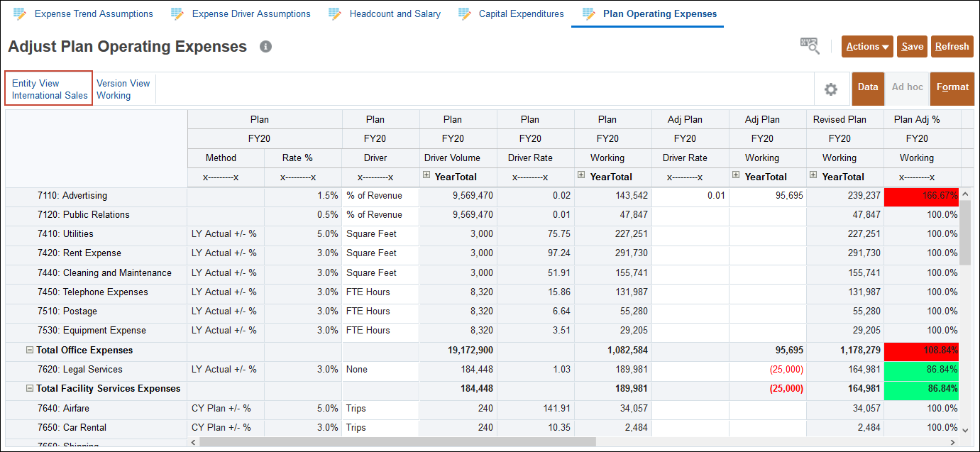Click the data validation icon near Actions
980x452 pixels.
click(x=809, y=45)
